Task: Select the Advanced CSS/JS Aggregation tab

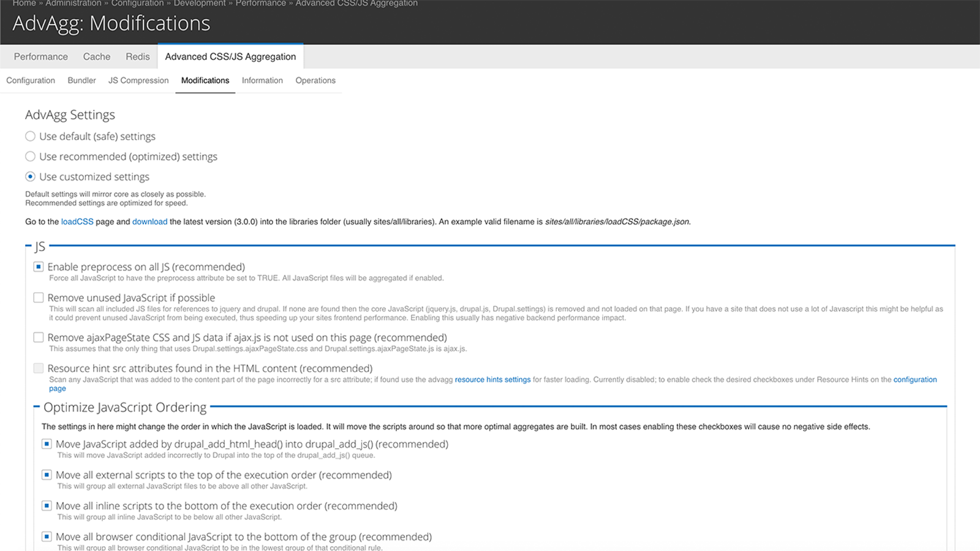Action: (230, 56)
